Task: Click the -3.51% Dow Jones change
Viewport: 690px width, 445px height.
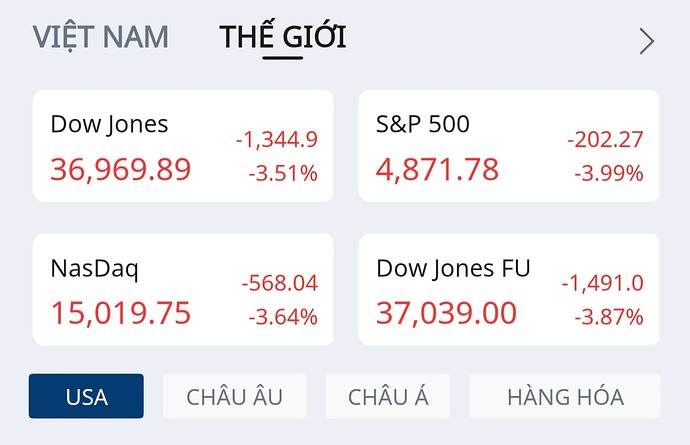Action: [283, 174]
